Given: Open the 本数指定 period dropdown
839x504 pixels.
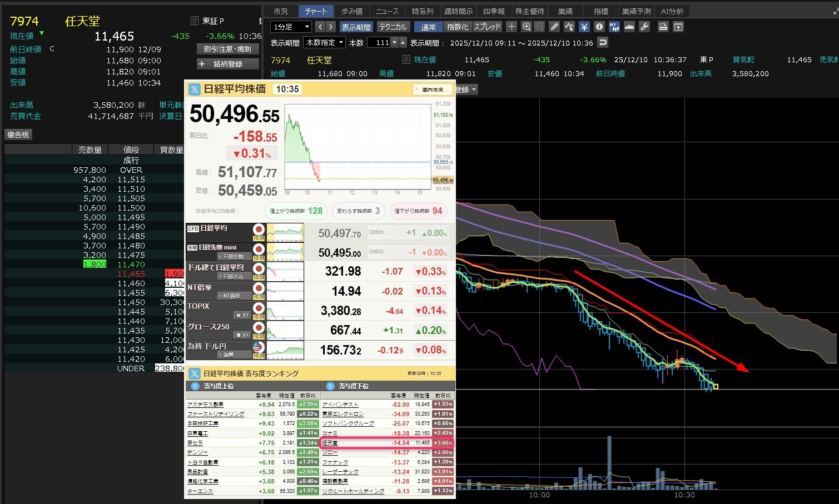Looking at the screenshot, I should tap(325, 43).
